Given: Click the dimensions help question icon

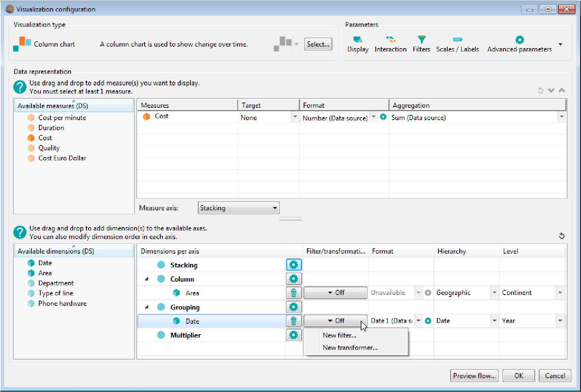Looking at the screenshot, I should click(20, 232).
